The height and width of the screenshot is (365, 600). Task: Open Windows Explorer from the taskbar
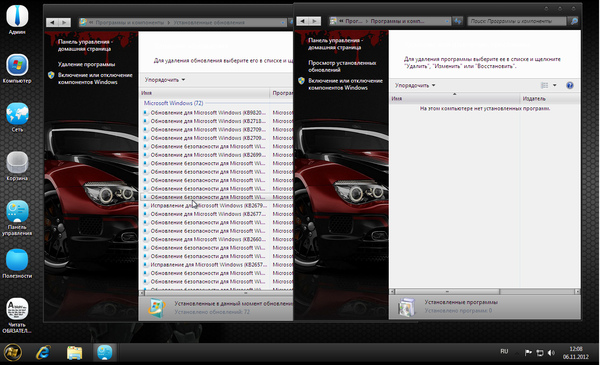[x=75, y=352]
